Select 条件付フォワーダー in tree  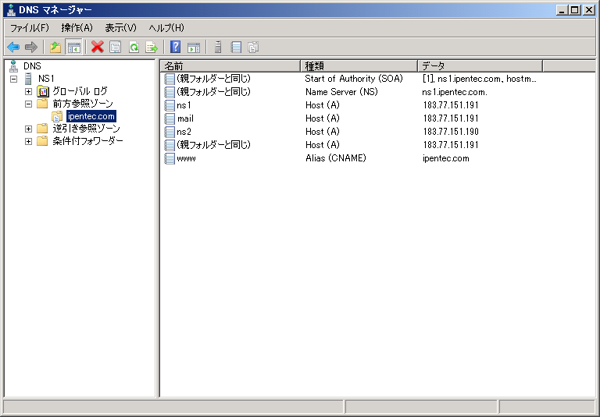(88, 141)
